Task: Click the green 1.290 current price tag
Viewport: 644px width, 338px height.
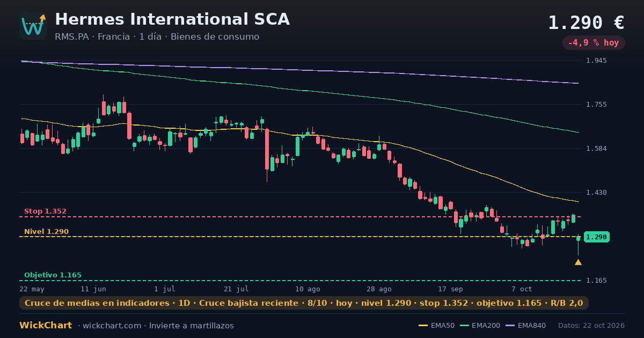Action: 596,237
